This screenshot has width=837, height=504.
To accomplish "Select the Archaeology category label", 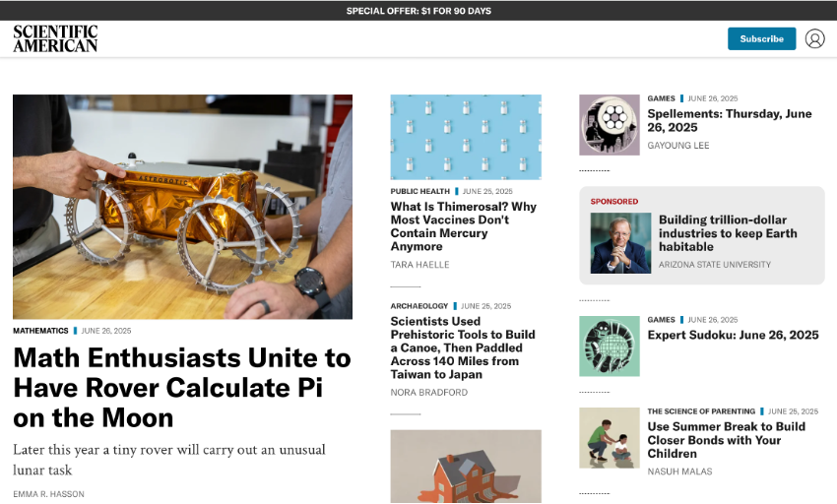I will 419,306.
